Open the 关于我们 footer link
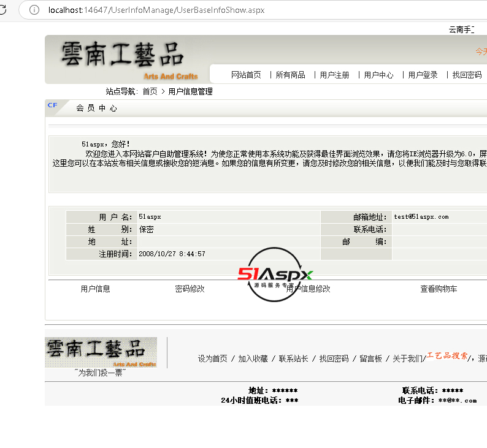This screenshot has height=448, width=487. [407, 359]
